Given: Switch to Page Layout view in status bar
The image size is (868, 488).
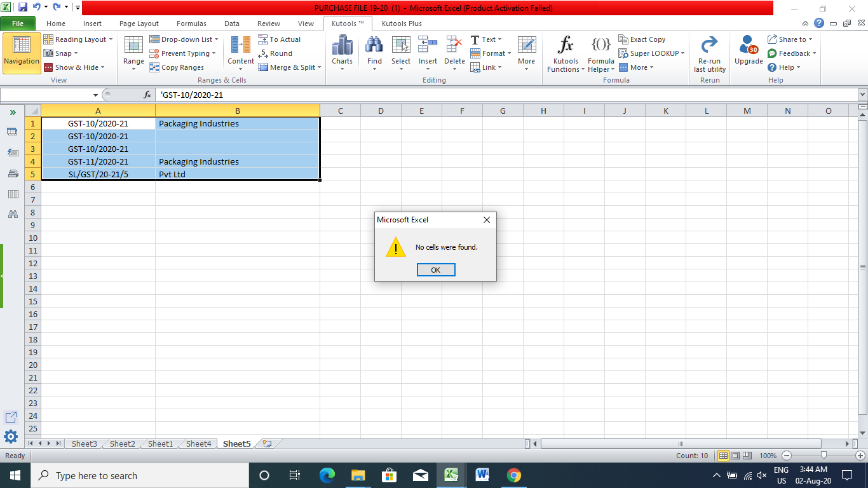Looking at the screenshot, I should [x=735, y=456].
